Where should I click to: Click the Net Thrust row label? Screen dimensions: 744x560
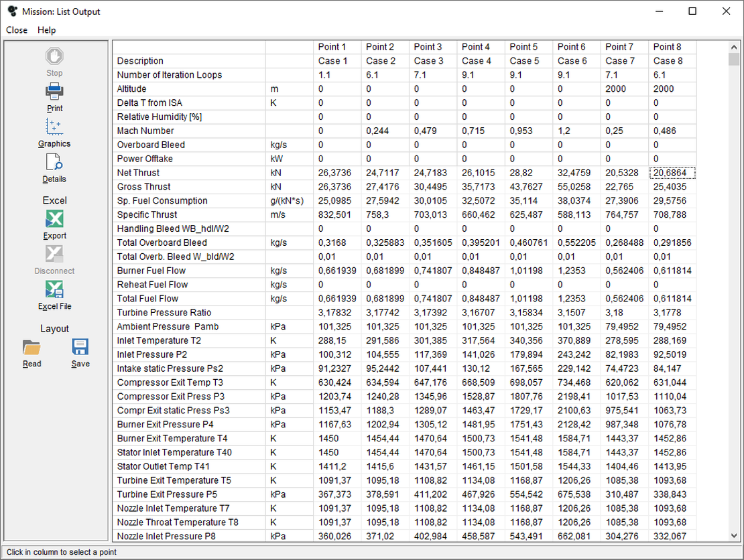pos(139,173)
